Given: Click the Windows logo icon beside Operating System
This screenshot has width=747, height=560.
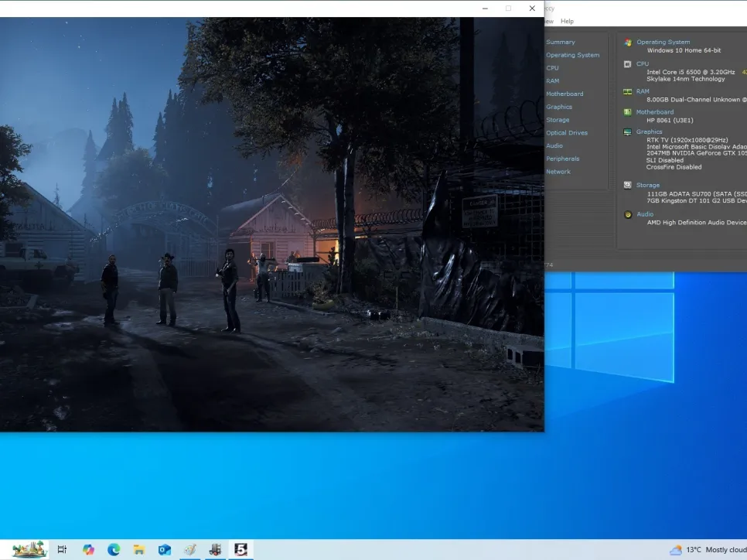Looking at the screenshot, I should coord(628,43).
